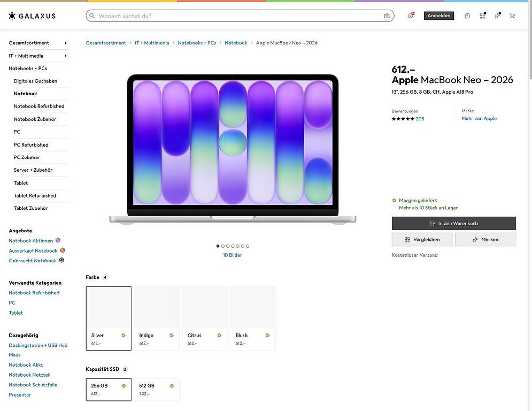Image resolution: width=532 pixels, height=411 pixels.
Task: Open Notebooks + PCs in sidebar
Action: 28,68
